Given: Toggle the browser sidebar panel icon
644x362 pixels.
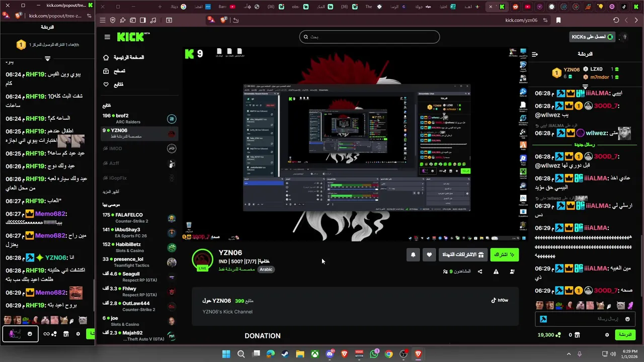Looking at the screenshot, I should point(143,20).
